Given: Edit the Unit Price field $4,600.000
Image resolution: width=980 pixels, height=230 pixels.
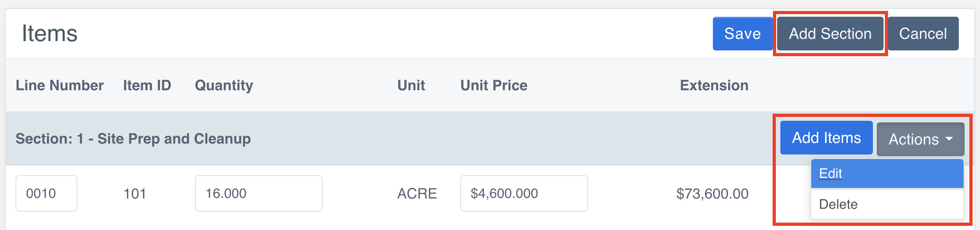Looking at the screenshot, I should click(523, 193).
